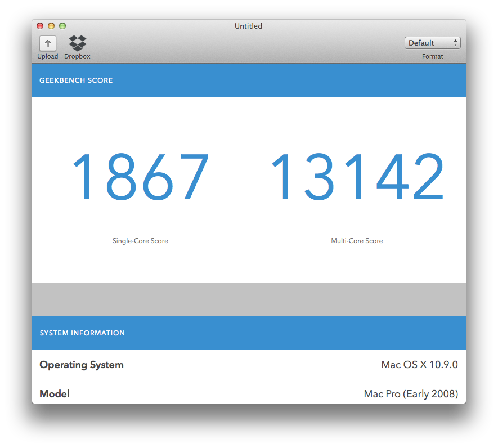The image size is (498, 448).
Task: Click the GEEKBENCH SCORE header
Action: click(76, 80)
